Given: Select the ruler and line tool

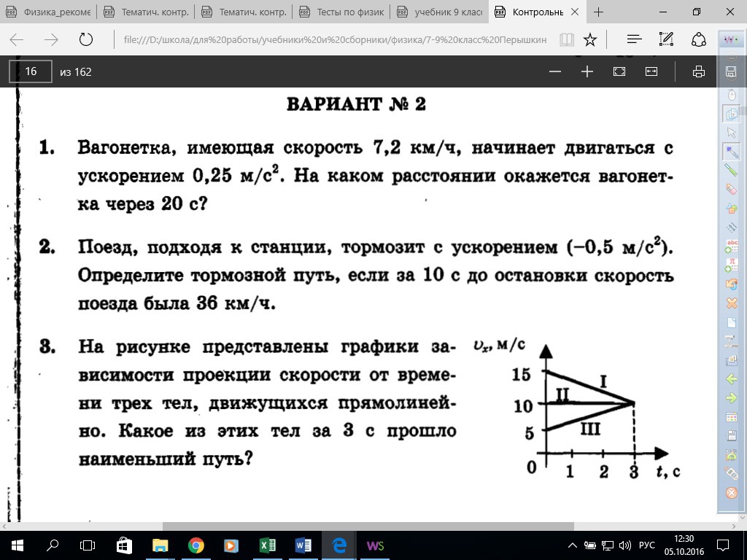Looking at the screenshot, I should pyautogui.click(x=731, y=227).
